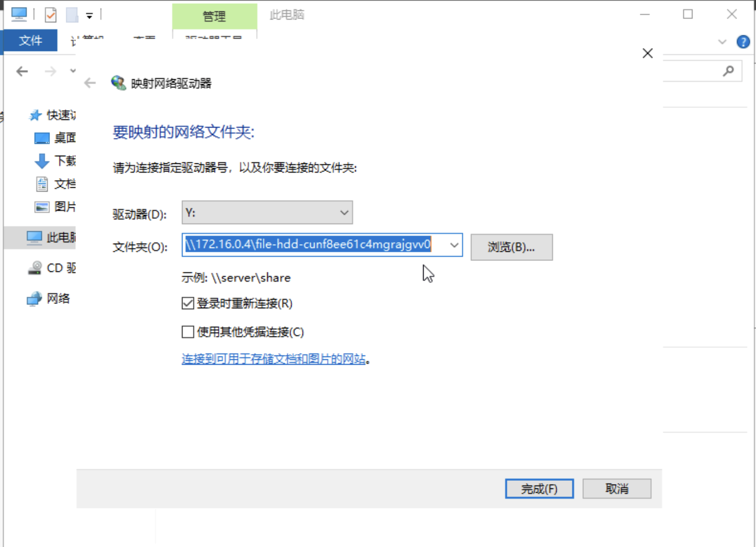
Task: Open the 驱动器 Y: drive letter dropdown
Action: click(x=267, y=213)
